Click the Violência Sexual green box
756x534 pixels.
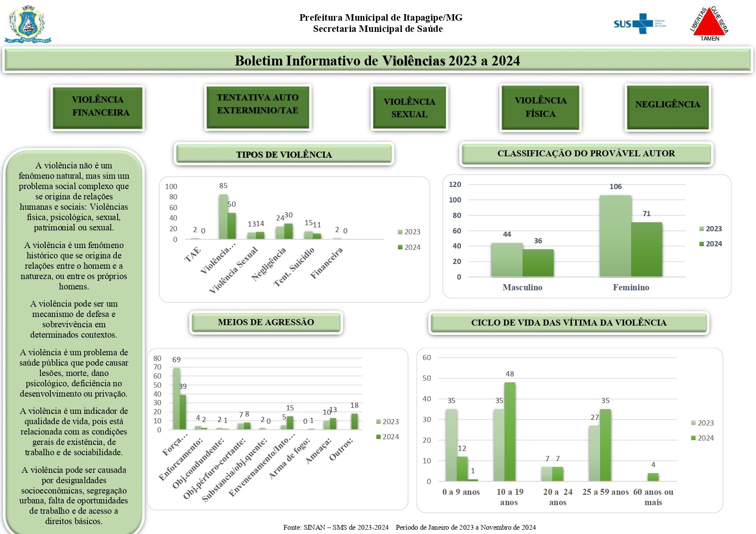(x=409, y=108)
